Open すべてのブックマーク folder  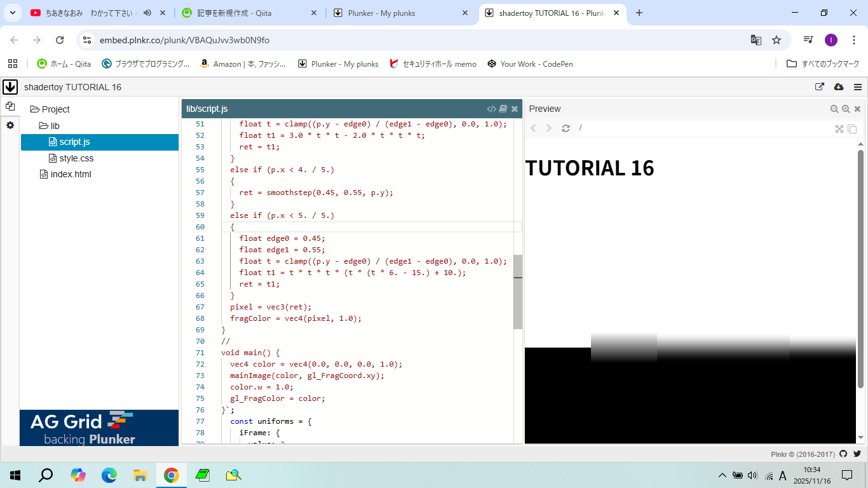pos(823,64)
